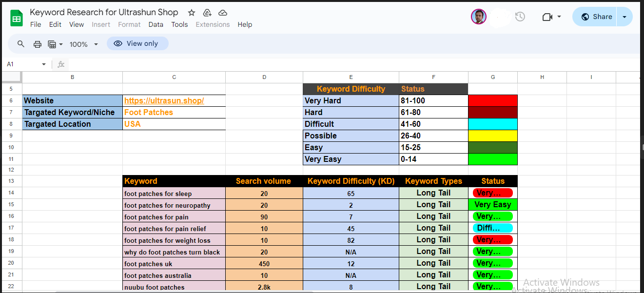The image size is (644, 293).
Task: Select the 'Targated Location' cell
Action: click(x=73, y=124)
